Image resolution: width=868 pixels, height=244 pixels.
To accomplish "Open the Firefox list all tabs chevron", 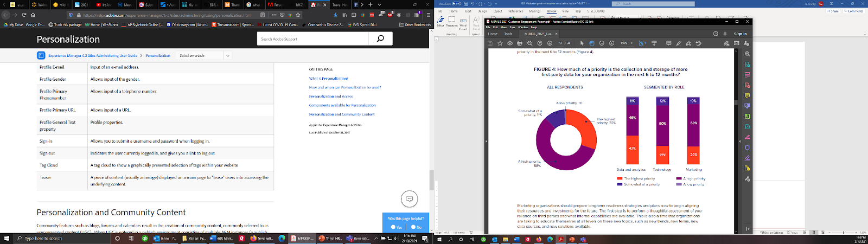I will tap(379, 4).
